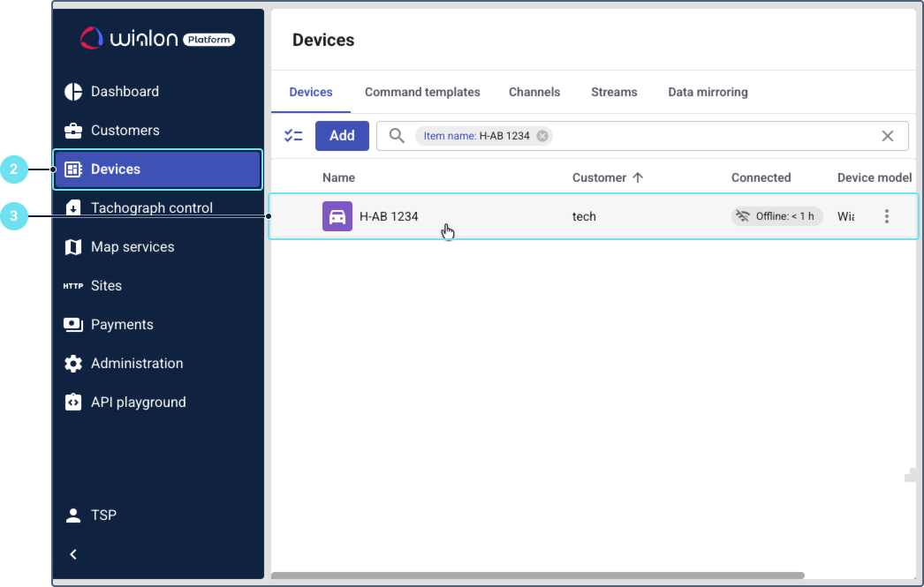924x587 pixels.
Task: Toggle the Customer column sort arrow
Action: click(x=638, y=177)
